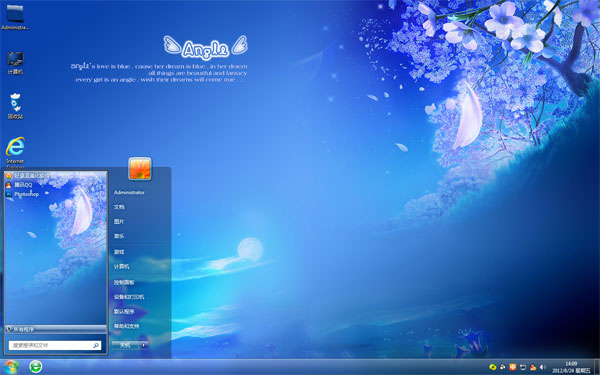The height and width of the screenshot is (375, 600).
Task: Click the 关机 shutdown button
Action: click(x=125, y=345)
